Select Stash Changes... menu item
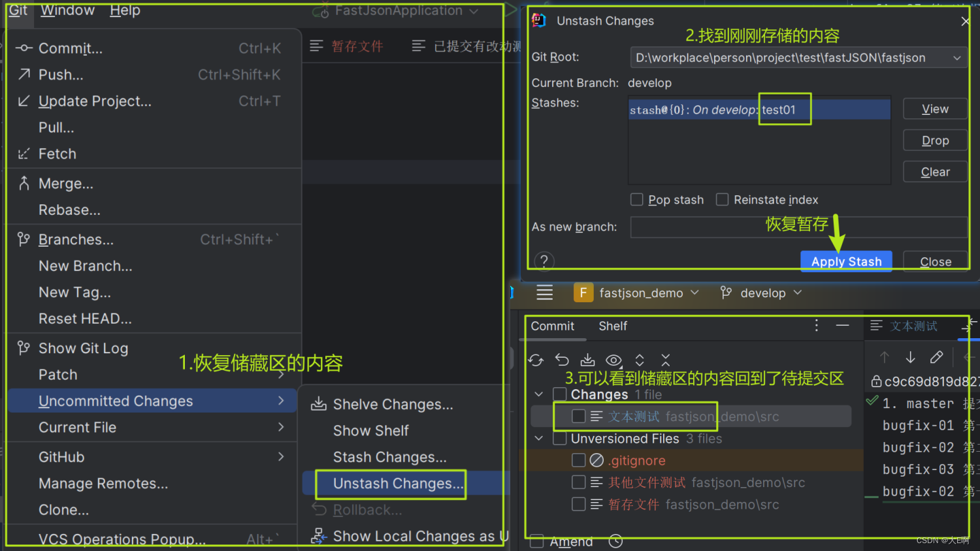The width and height of the screenshot is (980, 551). [390, 457]
